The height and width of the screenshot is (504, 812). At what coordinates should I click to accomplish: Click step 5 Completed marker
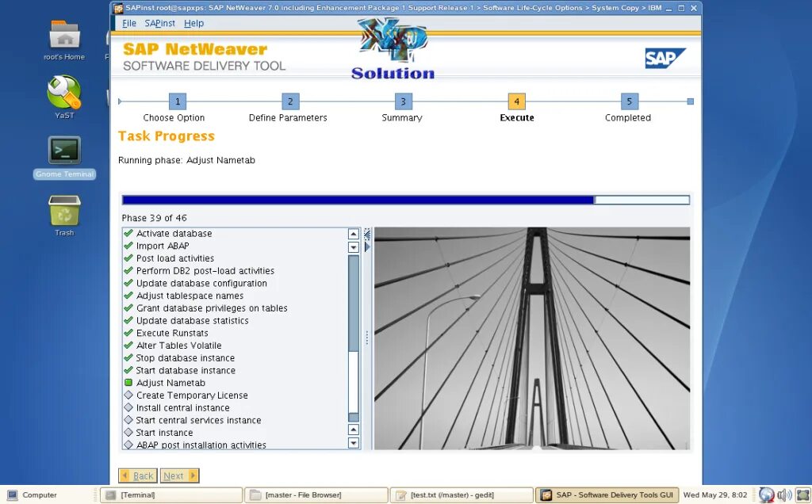[x=630, y=101]
